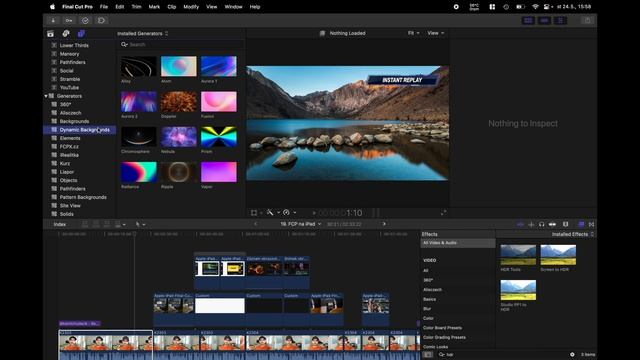This screenshot has width=640, height=360.
Task: Select the Social titles category
Action: pyautogui.click(x=67, y=71)
